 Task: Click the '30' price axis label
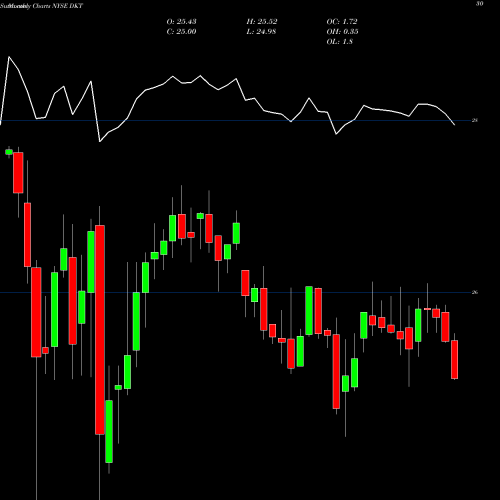[479, 4]
